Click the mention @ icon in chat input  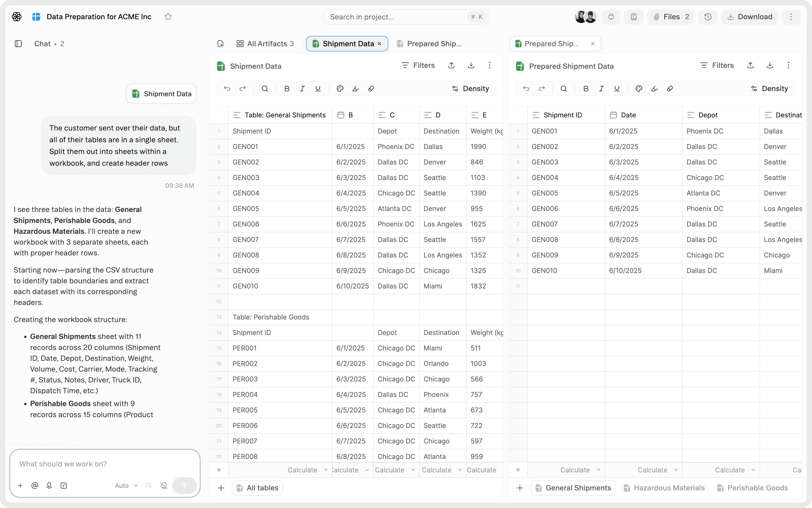pyautogui.click(x=34, y=485)
